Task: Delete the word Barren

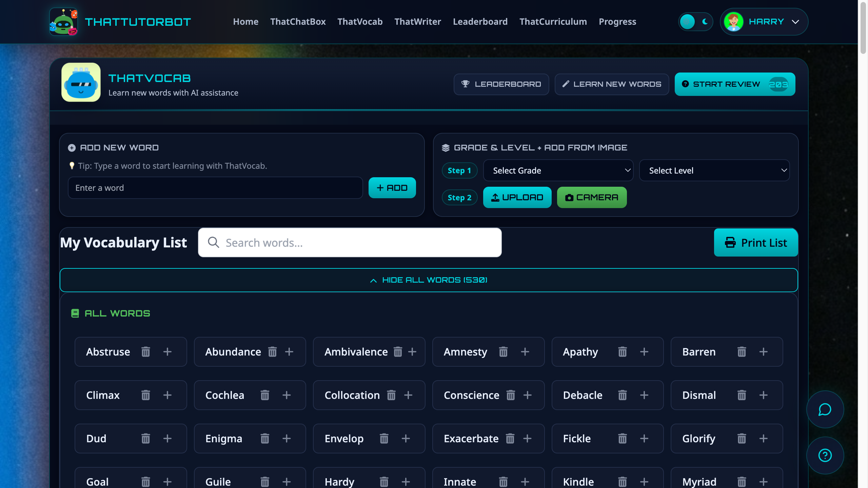Action: [x=742, y=352]
